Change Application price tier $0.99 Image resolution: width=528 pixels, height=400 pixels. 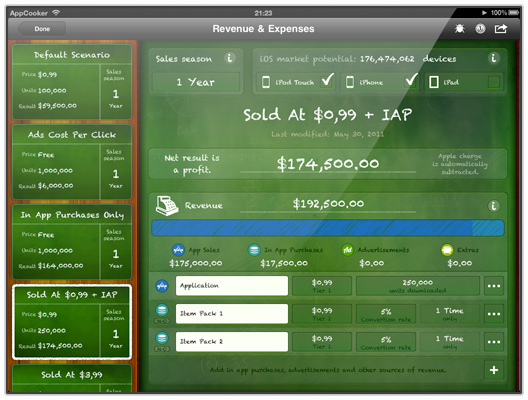(x=322, y=286)
